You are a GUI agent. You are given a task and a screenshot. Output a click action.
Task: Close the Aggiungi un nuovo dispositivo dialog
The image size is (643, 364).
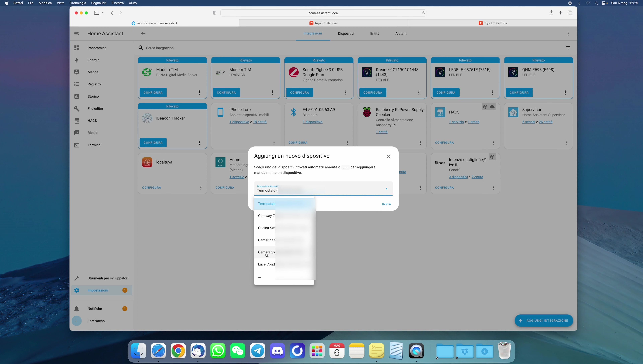(388, 157)
